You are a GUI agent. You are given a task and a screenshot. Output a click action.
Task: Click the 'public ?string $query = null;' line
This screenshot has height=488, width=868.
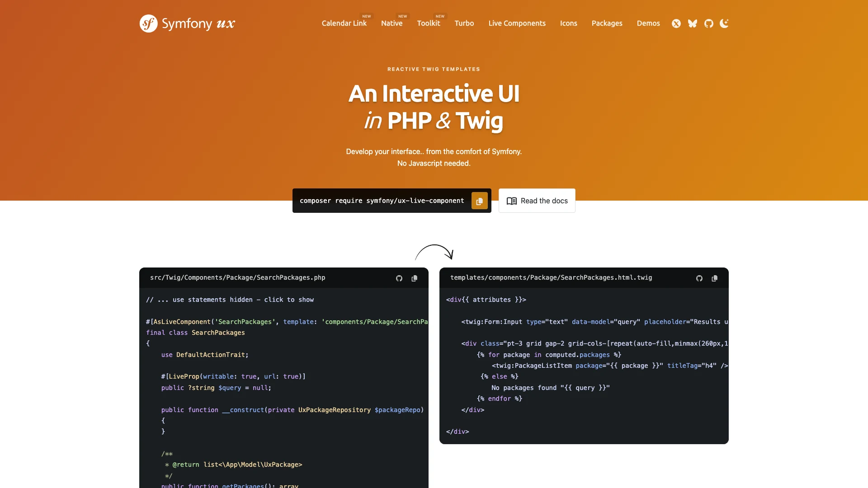tap(217, 388)
